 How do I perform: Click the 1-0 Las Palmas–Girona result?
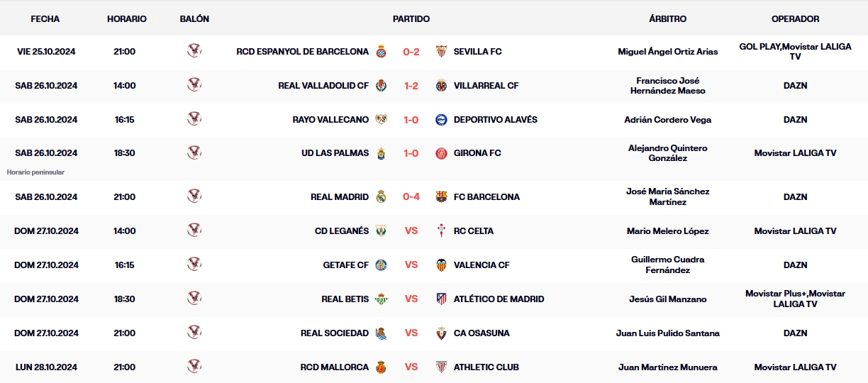[x=411, y=153]
